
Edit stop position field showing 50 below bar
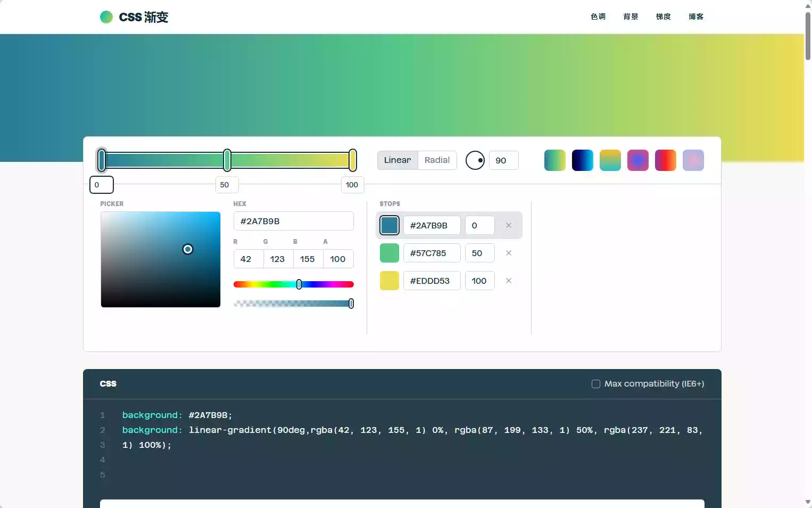227,185
